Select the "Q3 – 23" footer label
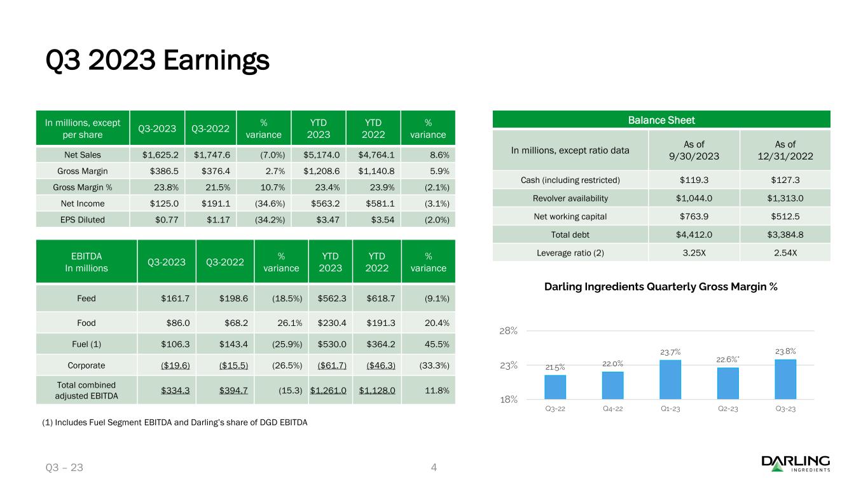 pyautogui.click(x=64, y=468)
